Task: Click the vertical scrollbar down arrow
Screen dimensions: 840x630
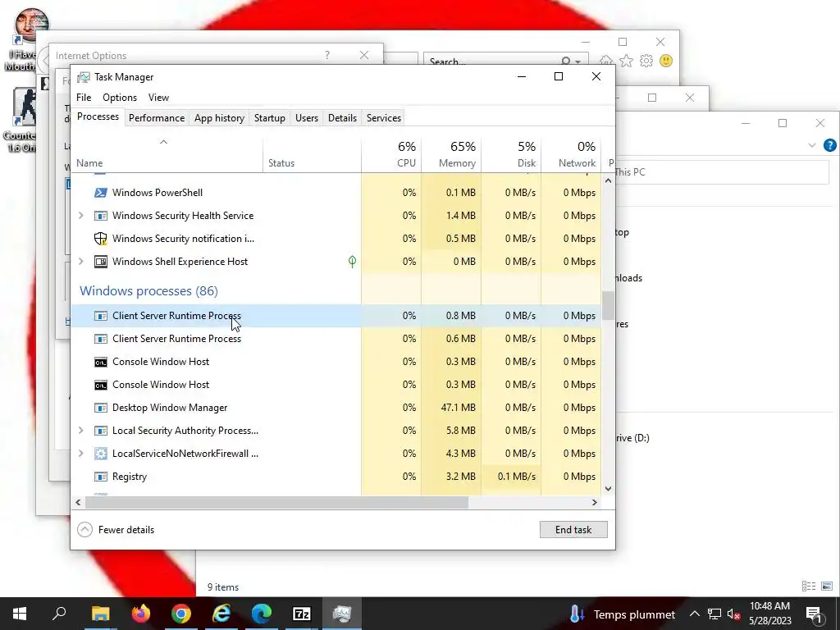Action: click(x=608, y=489)
